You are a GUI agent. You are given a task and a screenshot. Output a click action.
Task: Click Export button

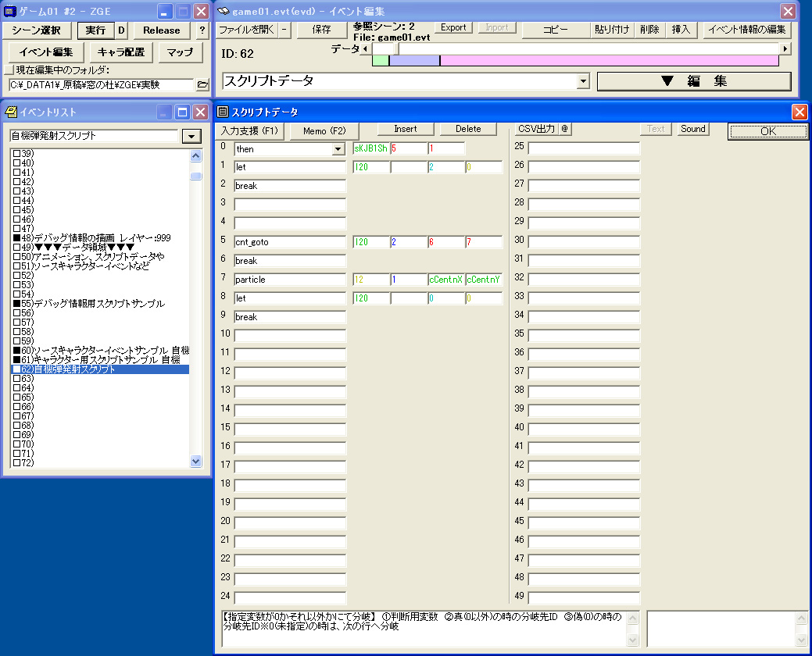click(453, 27)
